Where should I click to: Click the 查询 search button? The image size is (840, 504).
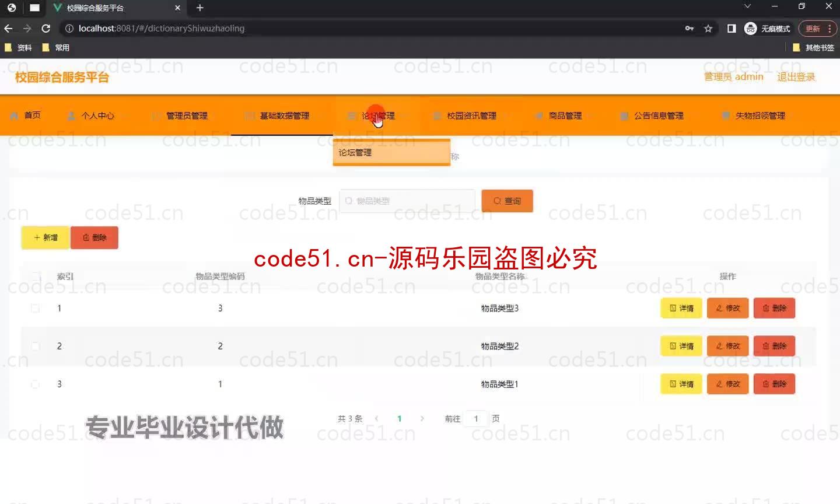[x=507, y=201]
